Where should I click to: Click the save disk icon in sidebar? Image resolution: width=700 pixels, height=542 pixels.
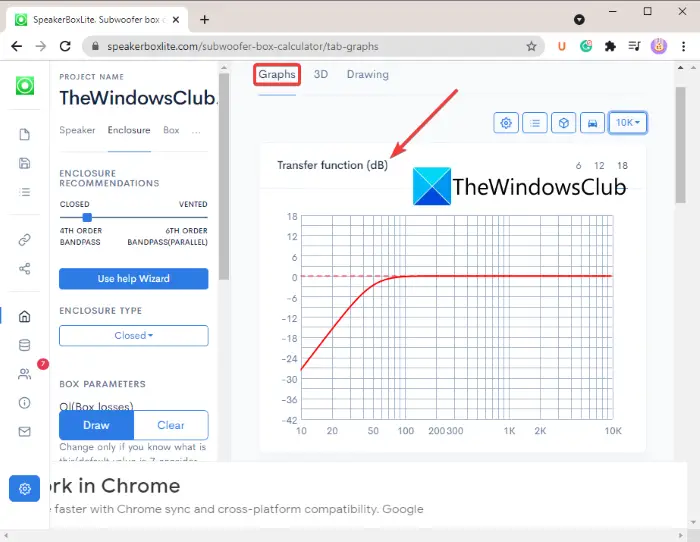25,163
